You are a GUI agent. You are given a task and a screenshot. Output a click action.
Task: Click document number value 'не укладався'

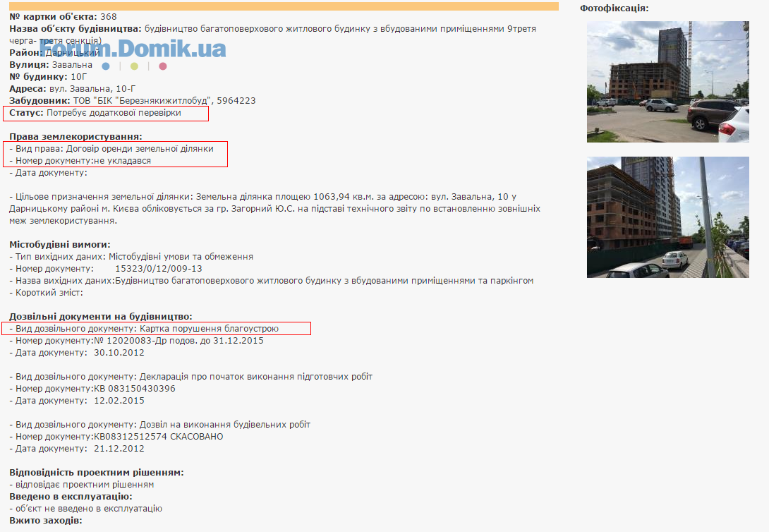point(122,161)
